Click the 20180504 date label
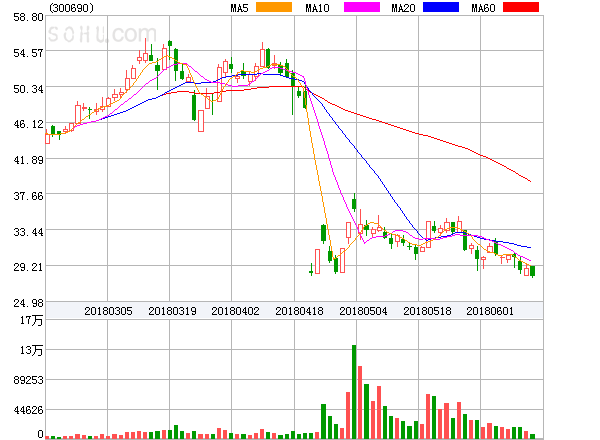 363,311
